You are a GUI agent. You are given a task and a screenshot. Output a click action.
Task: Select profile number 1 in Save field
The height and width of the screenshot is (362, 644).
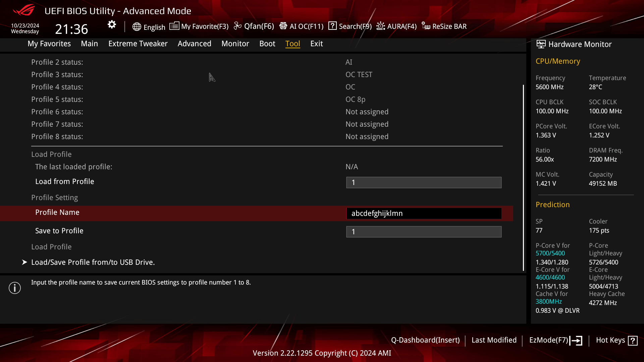tap(423, 231)
